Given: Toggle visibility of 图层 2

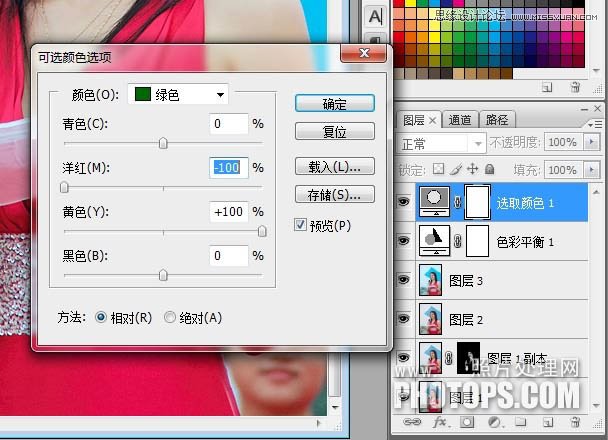Looking at the screenshot, I should tap(403, 318).
